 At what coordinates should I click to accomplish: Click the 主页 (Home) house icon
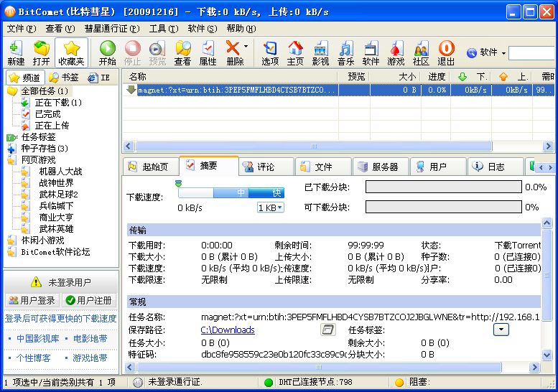295,52
